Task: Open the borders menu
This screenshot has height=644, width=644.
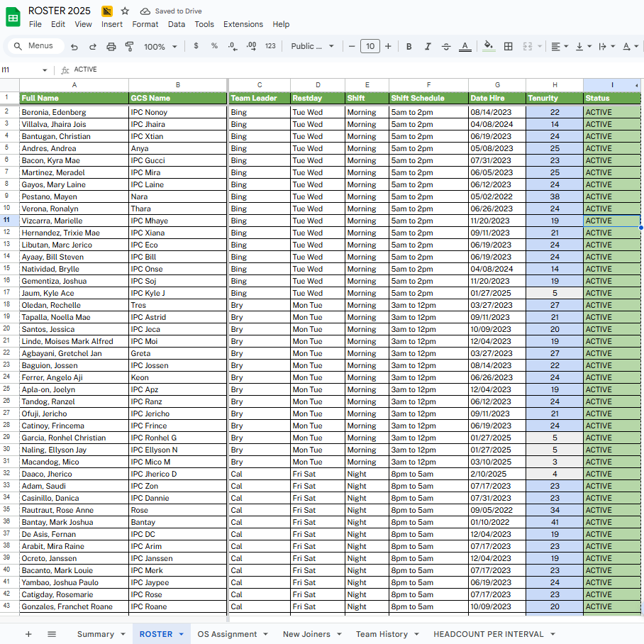Action: point(508,46)
